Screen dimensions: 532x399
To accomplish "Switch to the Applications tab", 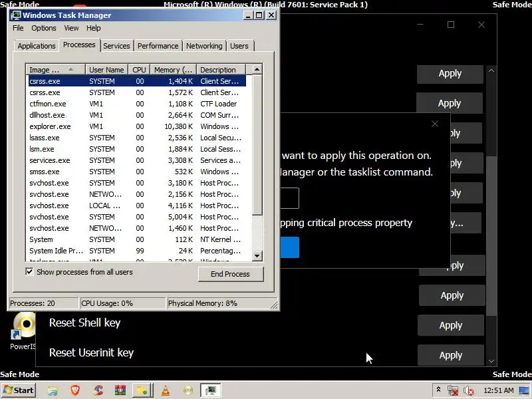I will (37, 46).
